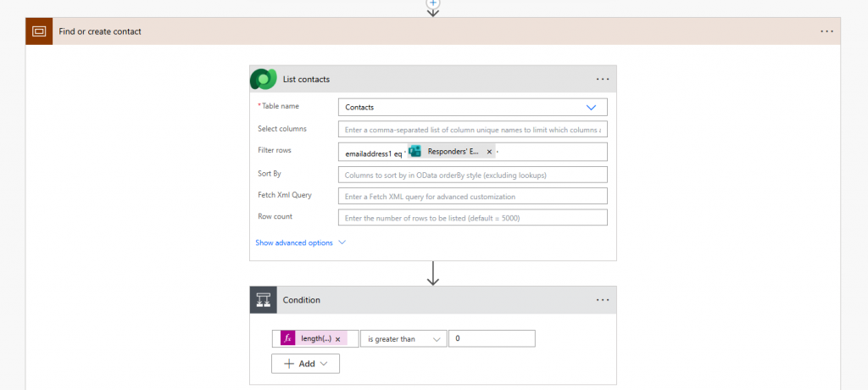Click the Add button in Condition
Viewport: 868px width, 390px height.
305,364
